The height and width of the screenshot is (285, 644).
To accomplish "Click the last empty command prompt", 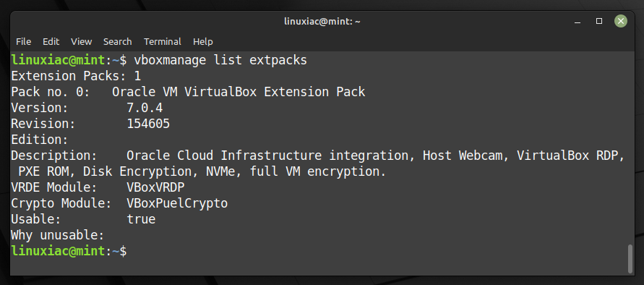I will point(69,251).
